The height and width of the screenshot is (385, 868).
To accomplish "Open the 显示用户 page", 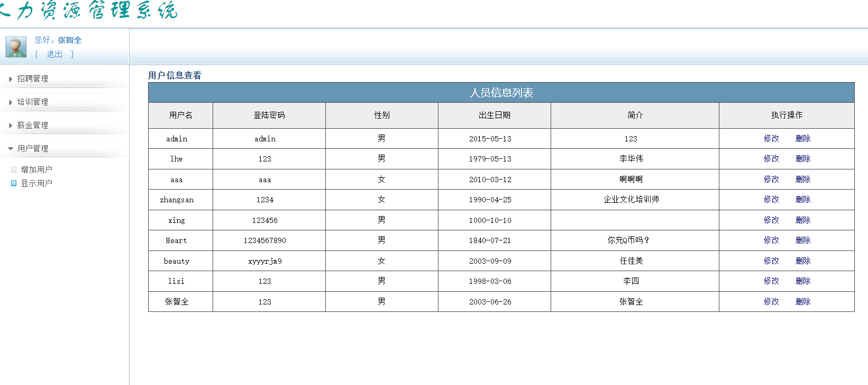I will pos(36,183).
